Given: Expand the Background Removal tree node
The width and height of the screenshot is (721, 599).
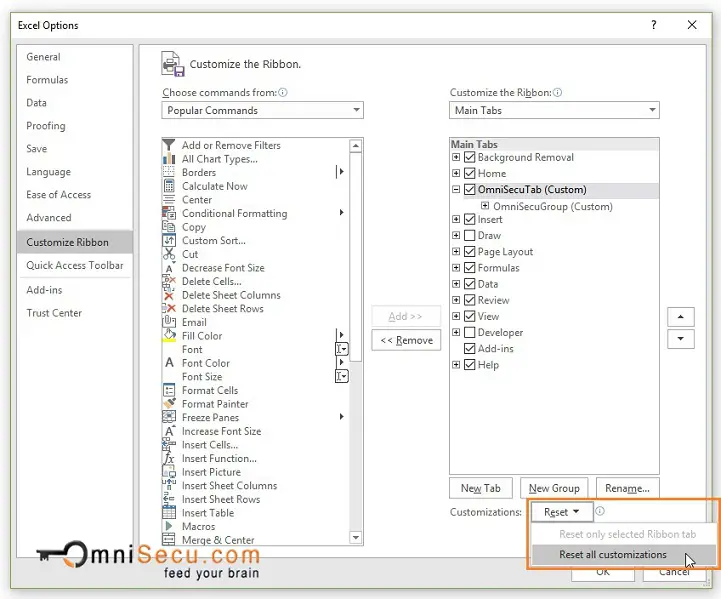Looking at the screenshot, I should click(456, 157).
